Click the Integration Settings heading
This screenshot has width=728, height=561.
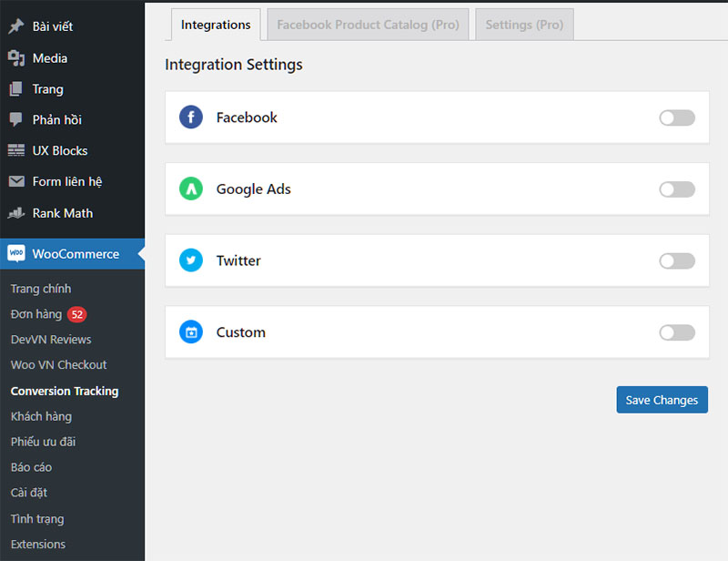point(234,65)
